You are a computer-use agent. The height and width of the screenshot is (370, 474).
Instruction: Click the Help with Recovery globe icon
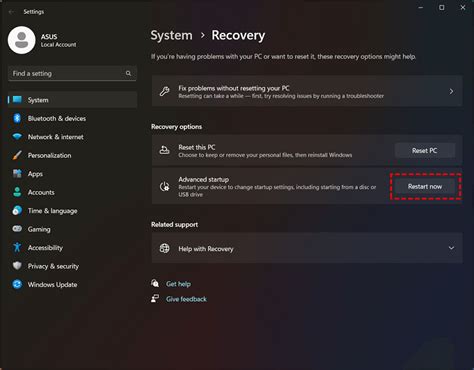(164, 248)
